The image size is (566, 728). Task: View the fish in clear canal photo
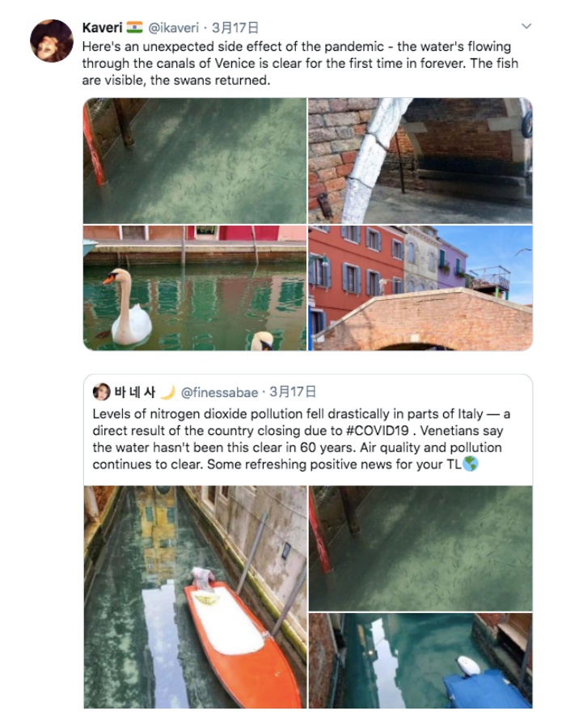pos(195,161)
